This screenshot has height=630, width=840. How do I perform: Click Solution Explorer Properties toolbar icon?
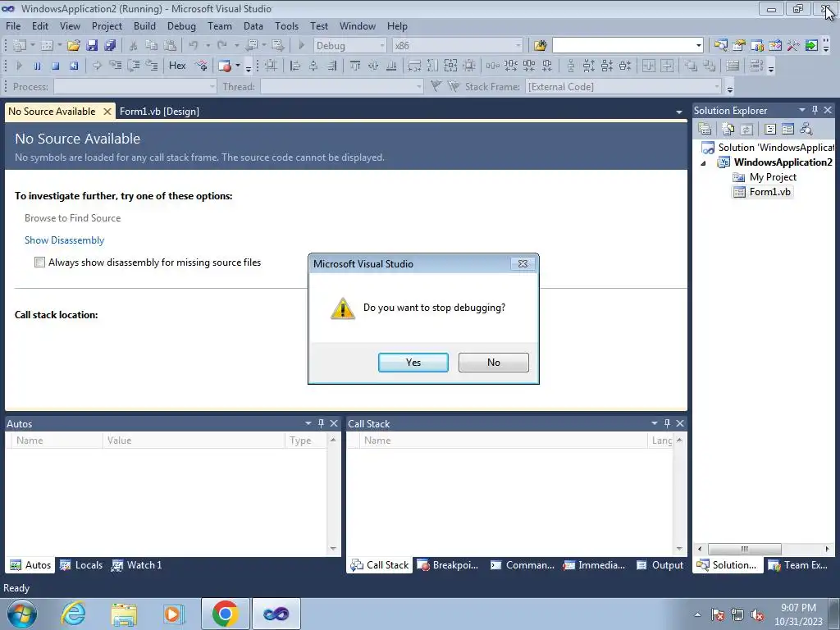(x=705, y=129)
